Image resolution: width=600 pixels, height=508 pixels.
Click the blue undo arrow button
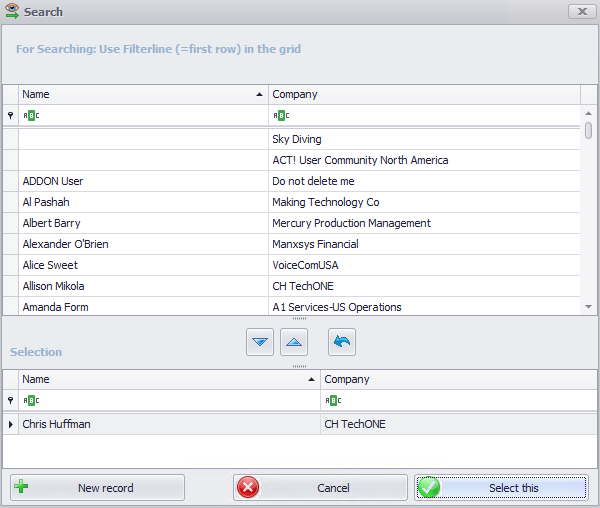coord(342,342)
